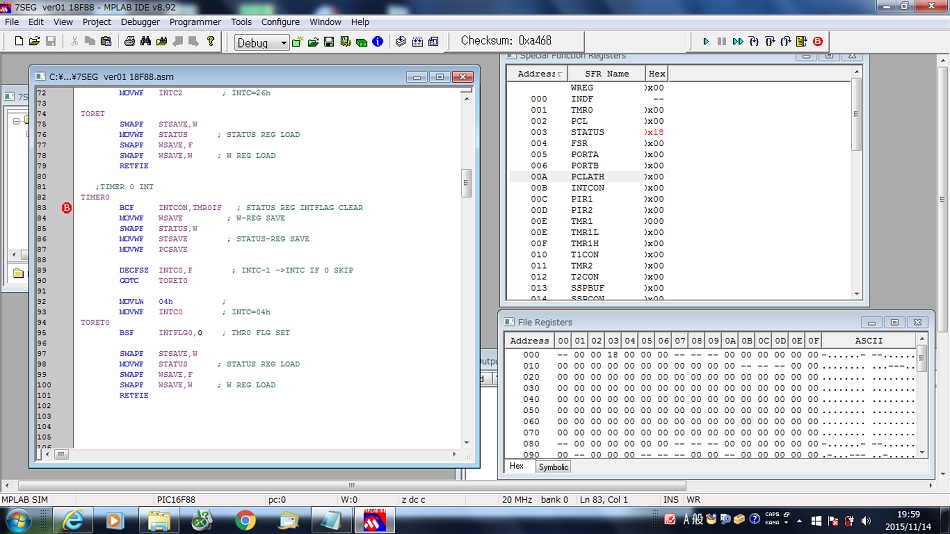Click the volume speaker tray icon
The width and height of the screenshot is (950, 534).
[x=866, y=521]
